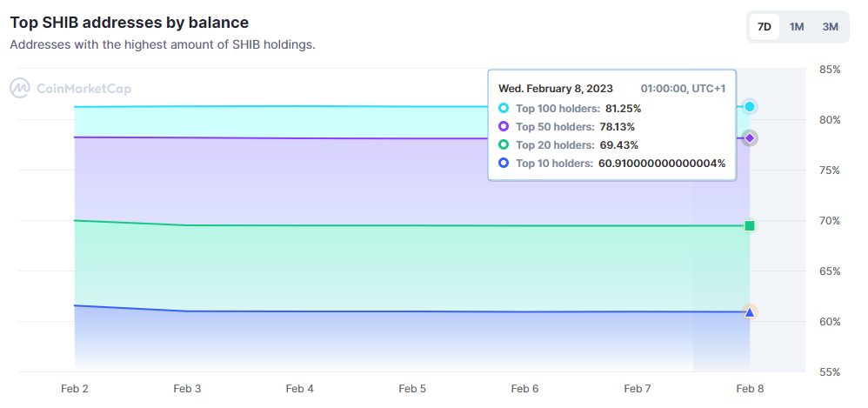
Task: Click the Feb 5 date label on the x-axis
Action: point(412,389)
